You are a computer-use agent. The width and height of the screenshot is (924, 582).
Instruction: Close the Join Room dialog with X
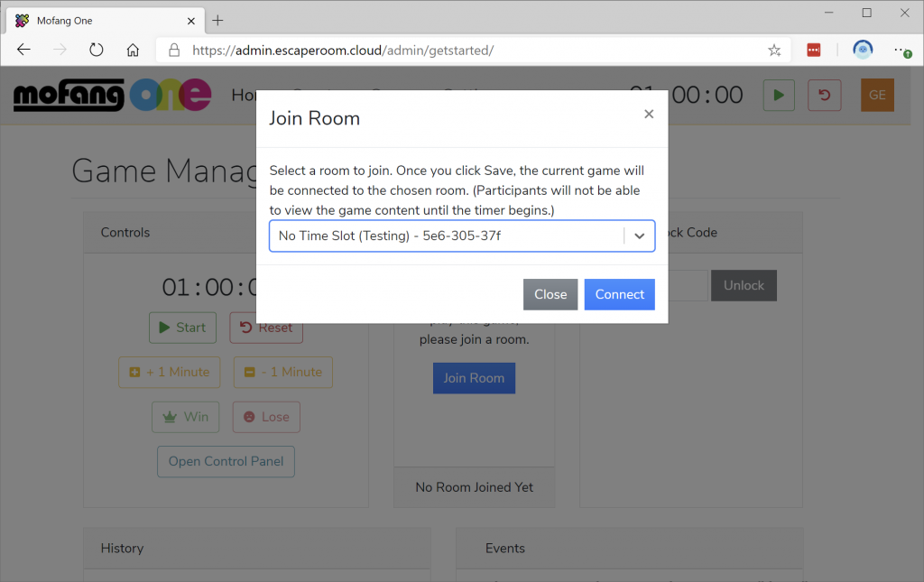coord(649,115)
